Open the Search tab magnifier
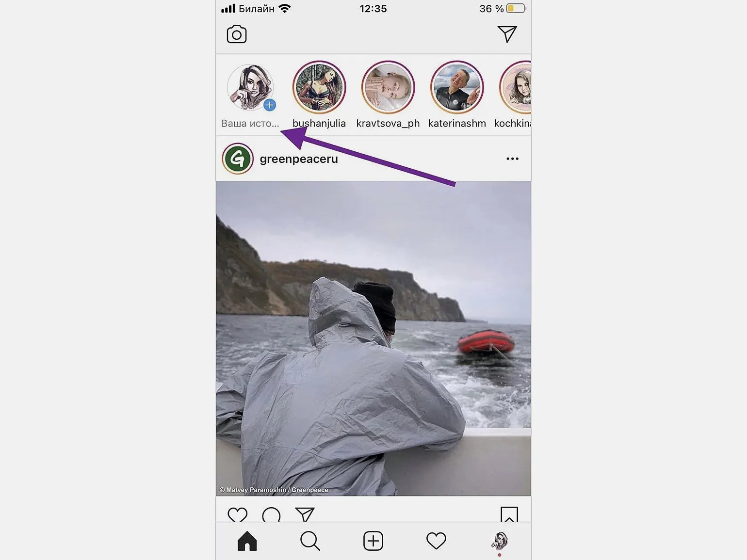Image resolution: width=747 pixels, height=560 pixels. pyautogui.click(x=310, y=541)
